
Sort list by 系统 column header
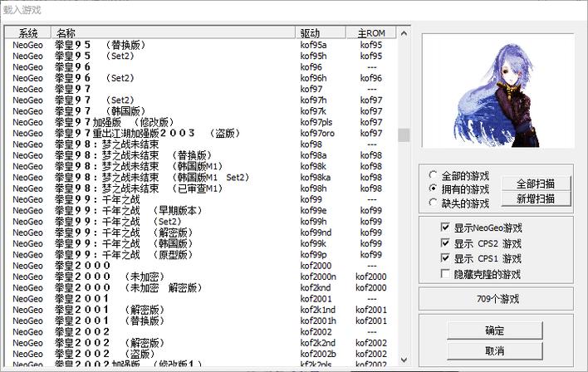point(29,32)
